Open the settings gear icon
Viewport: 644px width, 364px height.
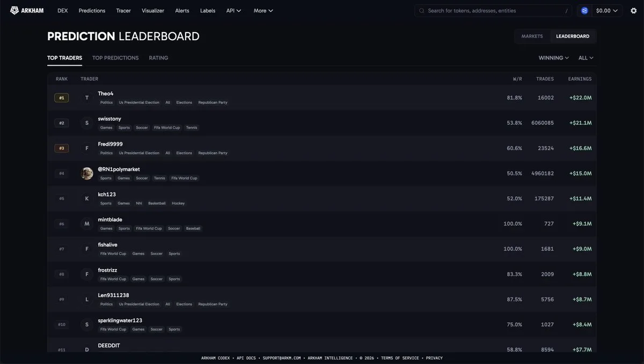coord(634,11)
